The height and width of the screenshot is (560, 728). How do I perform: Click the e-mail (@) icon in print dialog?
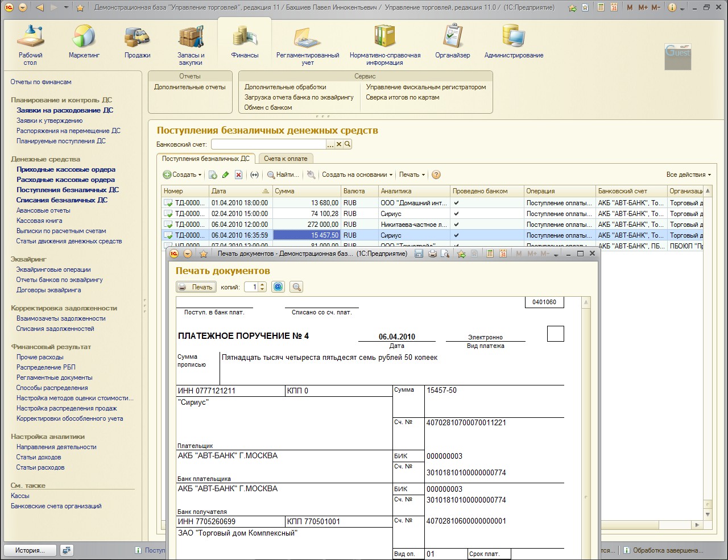[278, 287]
